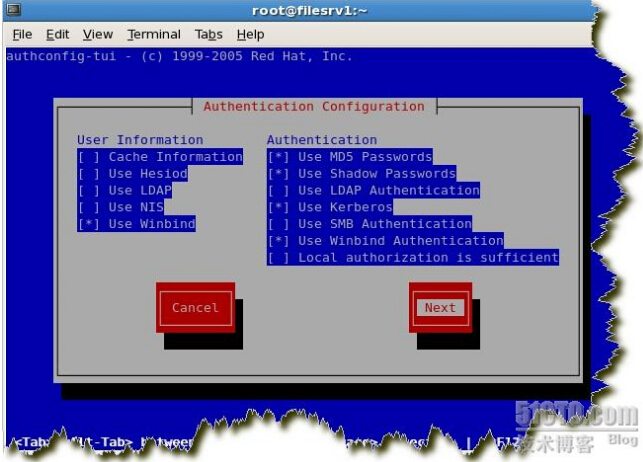Open the View menu

[x=98, y=34]
